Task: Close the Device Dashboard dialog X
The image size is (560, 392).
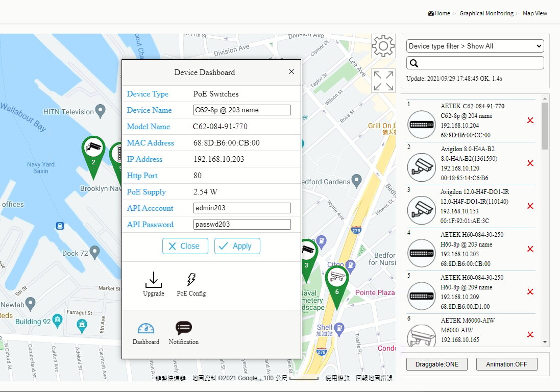Action: click(x=291, y=72)
